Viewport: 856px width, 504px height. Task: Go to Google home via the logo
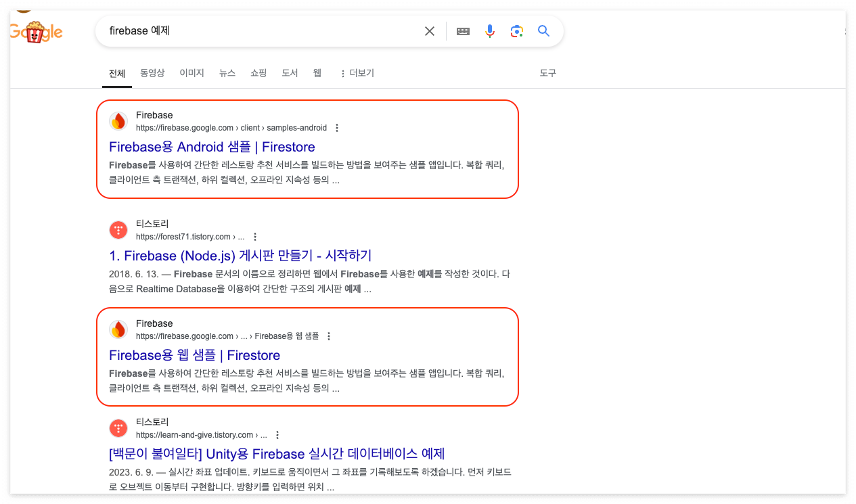[x=37, y=31]
